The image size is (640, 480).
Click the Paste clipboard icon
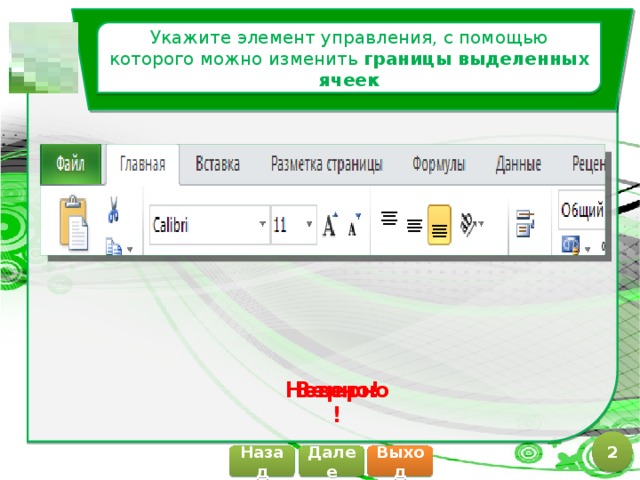pyautogui.click(x=74, y=223)
